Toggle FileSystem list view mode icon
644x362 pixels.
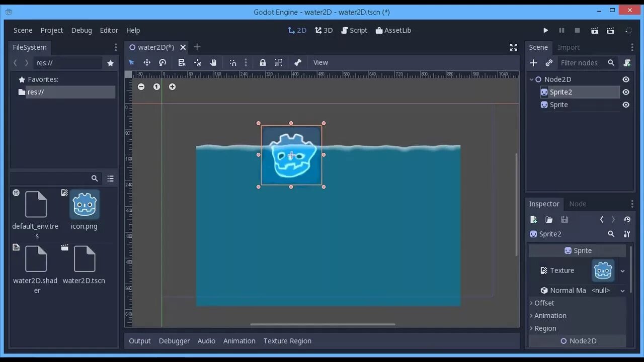(110, 178)
